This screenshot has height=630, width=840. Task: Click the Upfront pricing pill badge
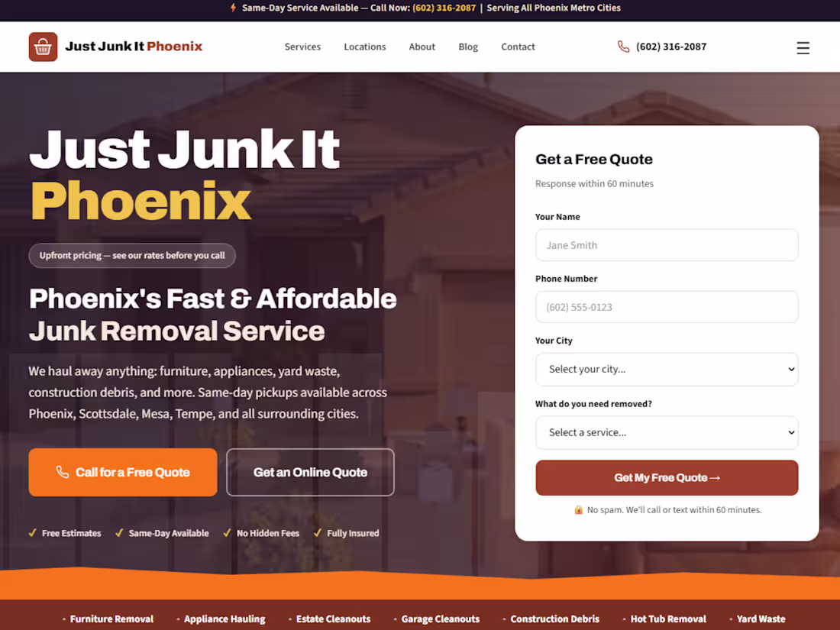132,256
